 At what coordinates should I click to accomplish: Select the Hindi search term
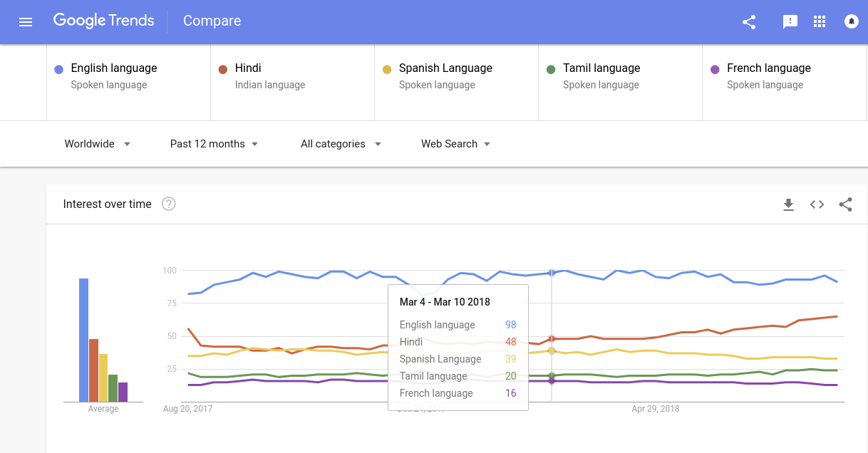[248, 68]
